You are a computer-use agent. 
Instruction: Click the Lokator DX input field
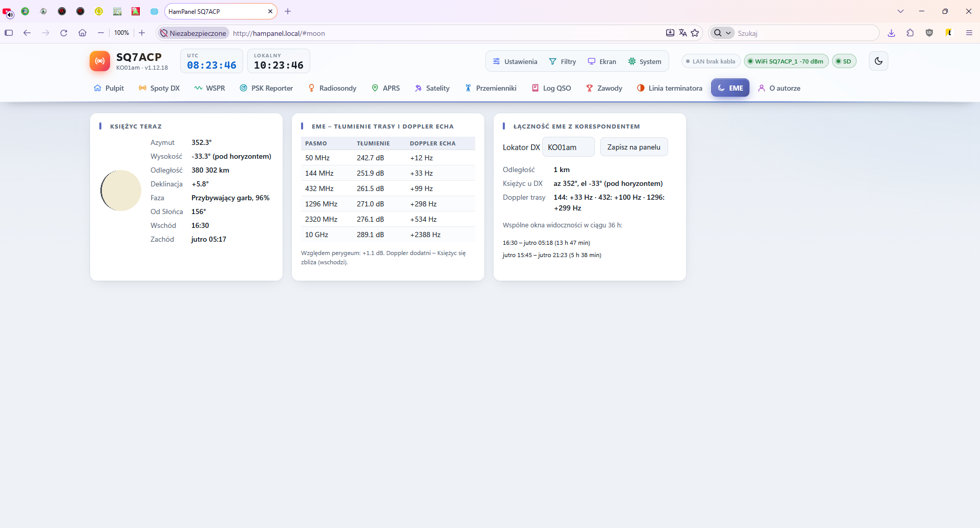click(x=568, y=147)
